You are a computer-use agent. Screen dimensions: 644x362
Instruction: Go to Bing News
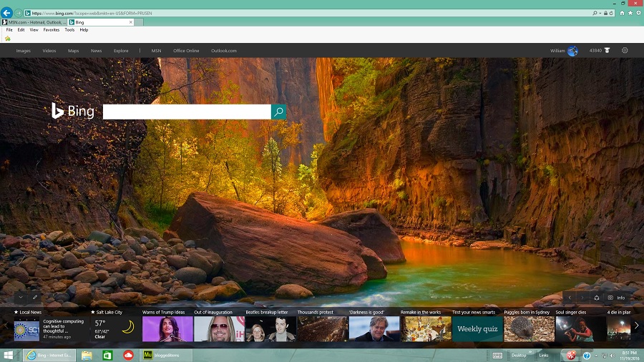[96, 51]
